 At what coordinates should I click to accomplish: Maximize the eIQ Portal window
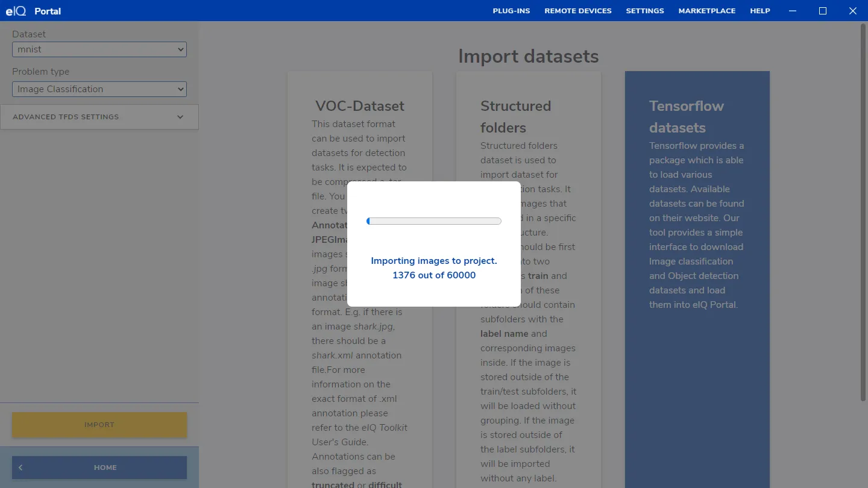tap(822, 11)
